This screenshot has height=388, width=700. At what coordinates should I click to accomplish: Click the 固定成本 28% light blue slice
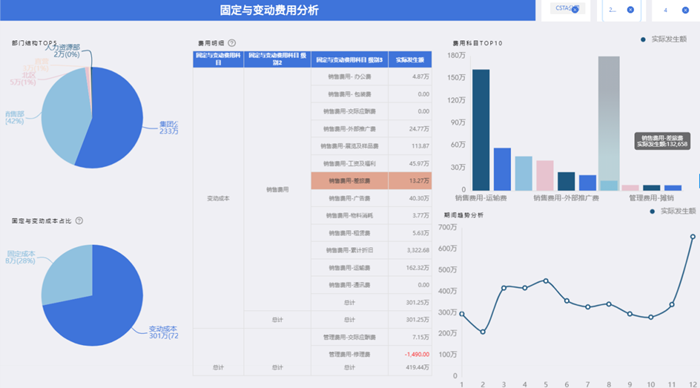[69, 275]
